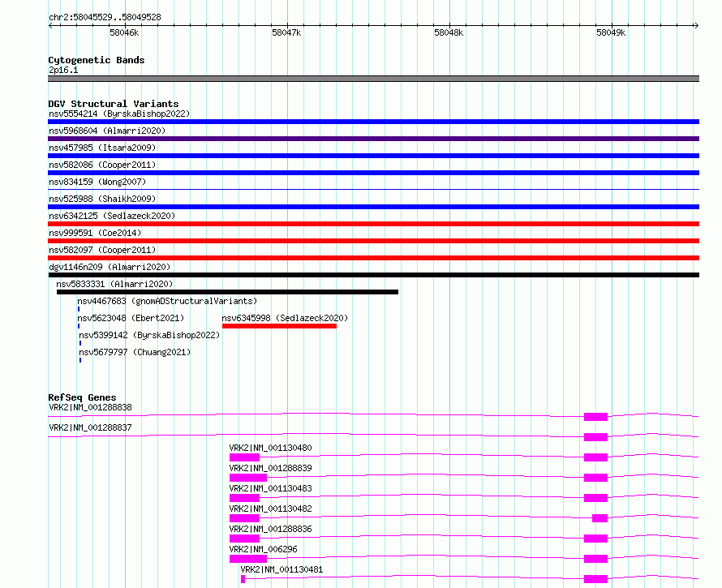Click the VRK2|NM_001130480 transcript label
Screen dimensions: 722x588
tap(271, 448)
